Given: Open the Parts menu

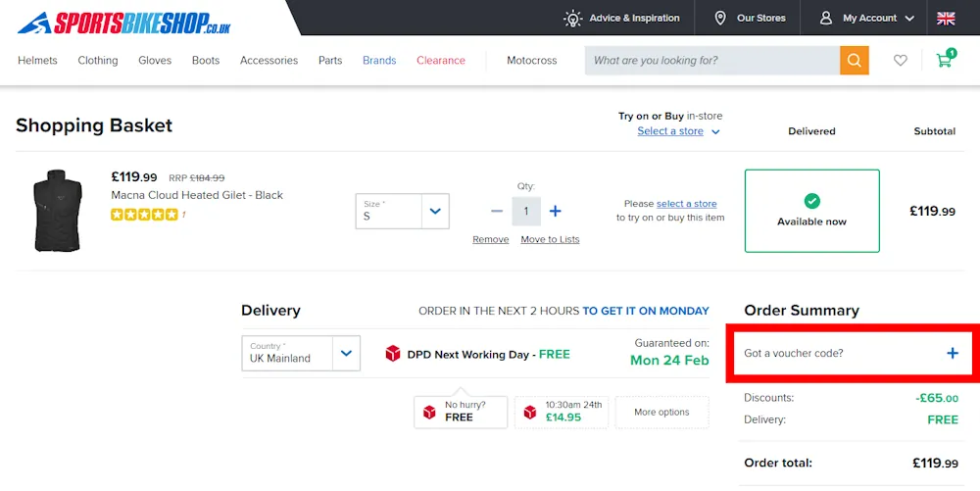Looking at the screenshot, I should (330, 61).
